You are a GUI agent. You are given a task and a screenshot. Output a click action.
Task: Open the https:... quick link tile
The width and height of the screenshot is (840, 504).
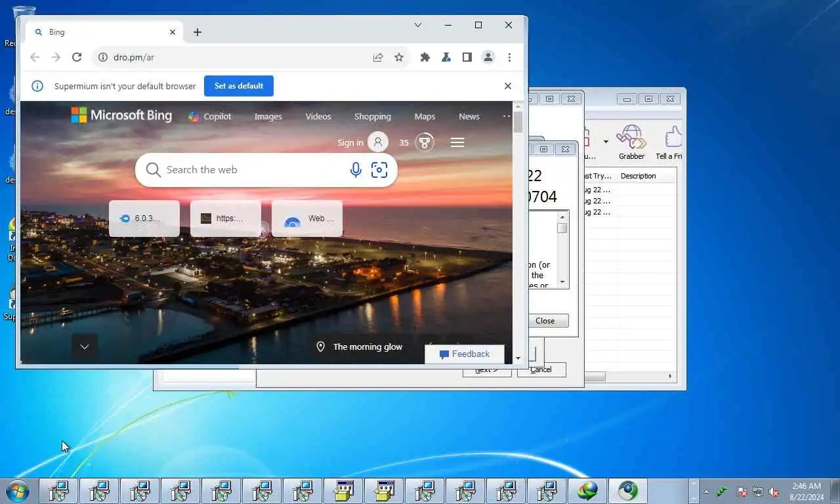(x=226, y=219)
